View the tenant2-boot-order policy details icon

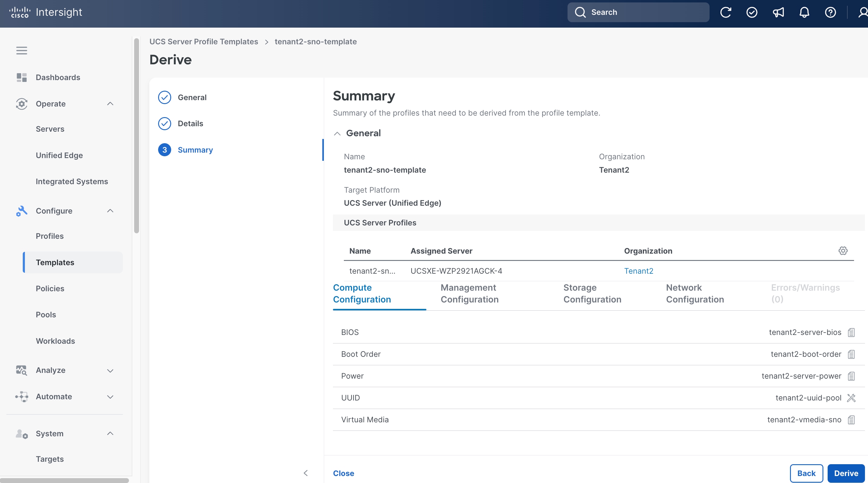(x=852, y=354)
